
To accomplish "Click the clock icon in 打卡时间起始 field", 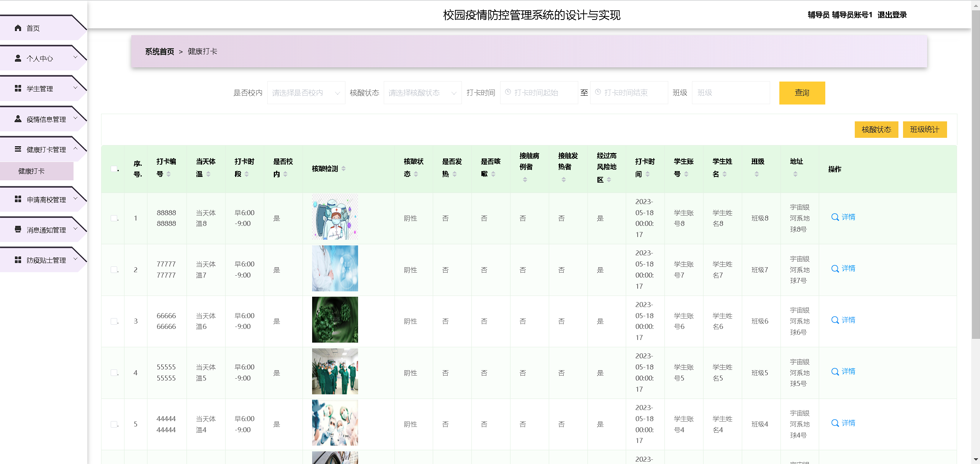I will point(508,92).
